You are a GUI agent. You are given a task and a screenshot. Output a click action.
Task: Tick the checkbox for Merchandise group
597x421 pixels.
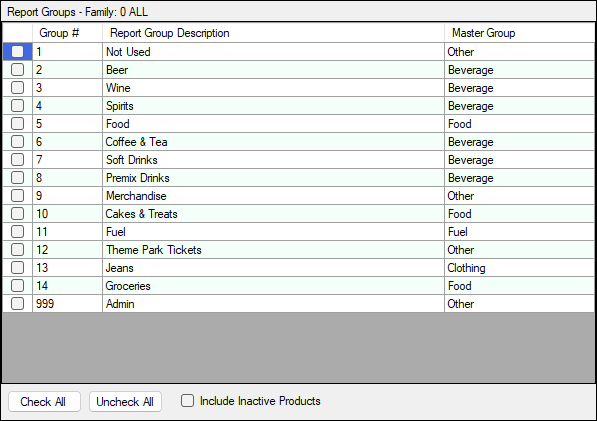click(18, 196)
